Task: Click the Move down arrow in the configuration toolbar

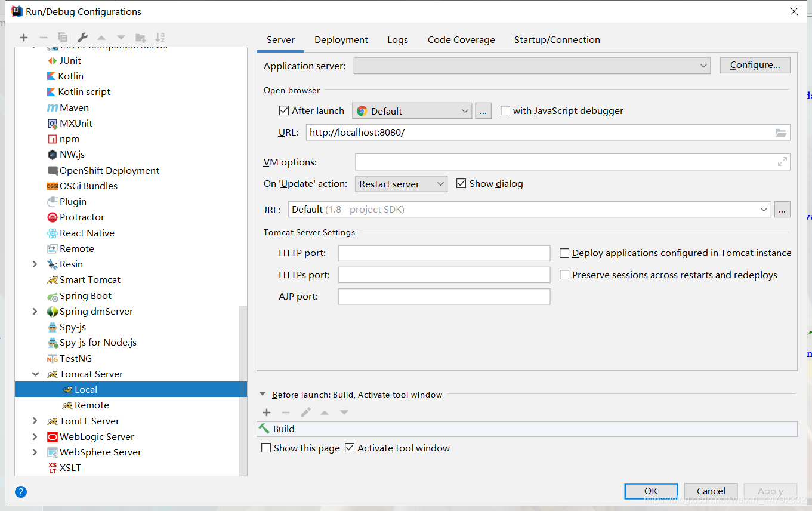Action: tap(121, 38)
